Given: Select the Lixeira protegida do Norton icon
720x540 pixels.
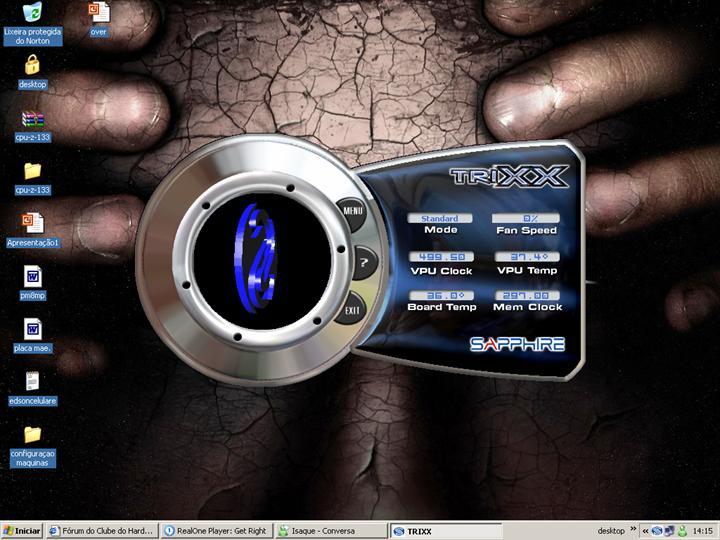Looking at the screenshot, I should [x=32, y=23].
